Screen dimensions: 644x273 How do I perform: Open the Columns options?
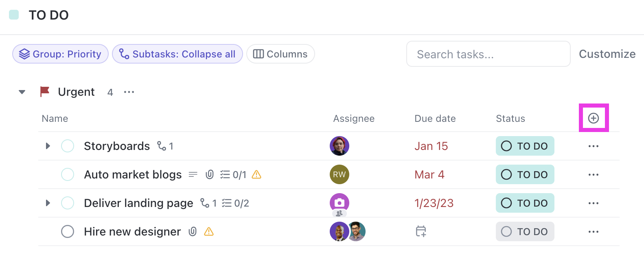coord(280,54)
